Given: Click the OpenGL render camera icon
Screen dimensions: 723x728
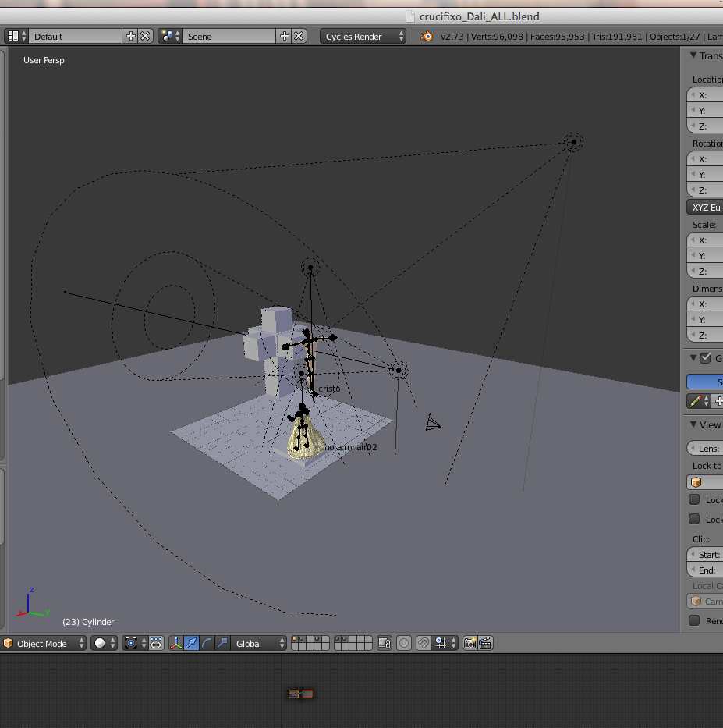Looking at the screenshot, I should (x=470, y=644).
